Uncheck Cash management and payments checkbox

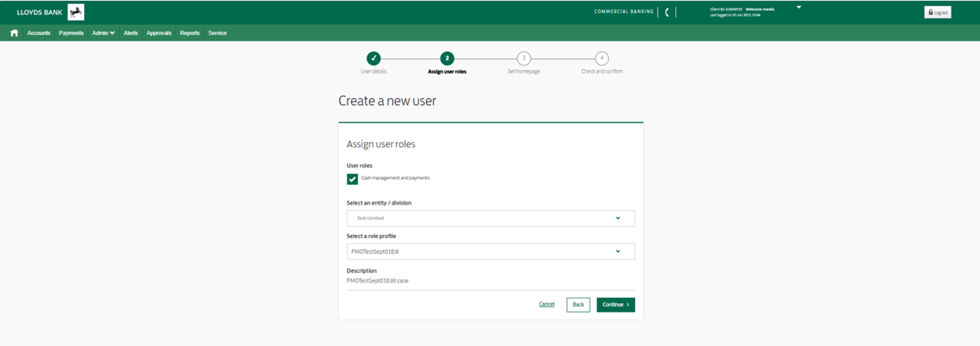pyautogui.click(x=352, y=179)
